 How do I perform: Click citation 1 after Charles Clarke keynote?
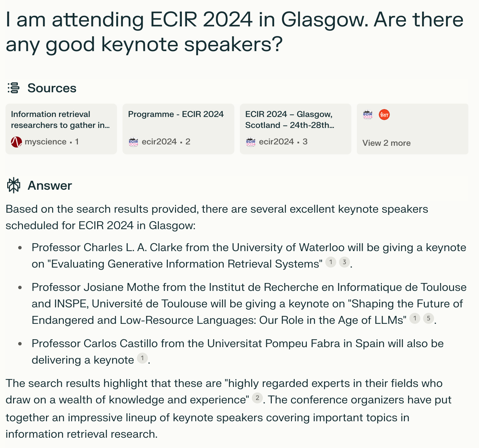coord(330,262)
